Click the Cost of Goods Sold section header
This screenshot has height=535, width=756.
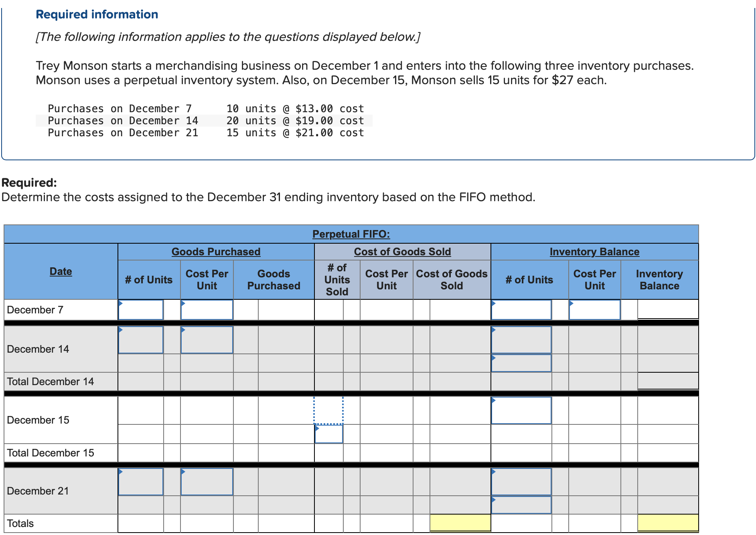[x=402, y=252]
